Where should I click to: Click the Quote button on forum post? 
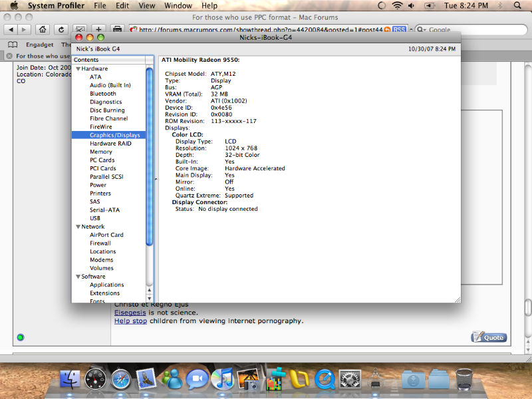click(489, 337)
